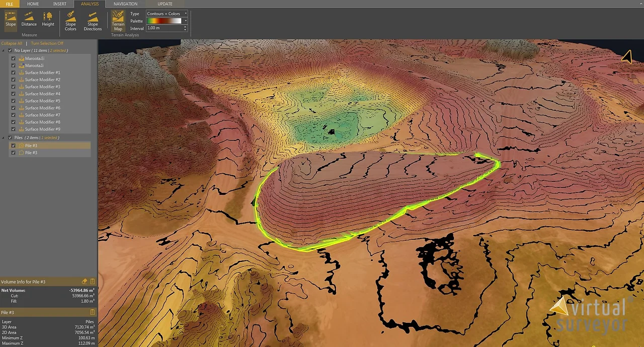This screenshot has width=644, height=347.
Task: Open the FILE tab
Action: click(10, 4)
